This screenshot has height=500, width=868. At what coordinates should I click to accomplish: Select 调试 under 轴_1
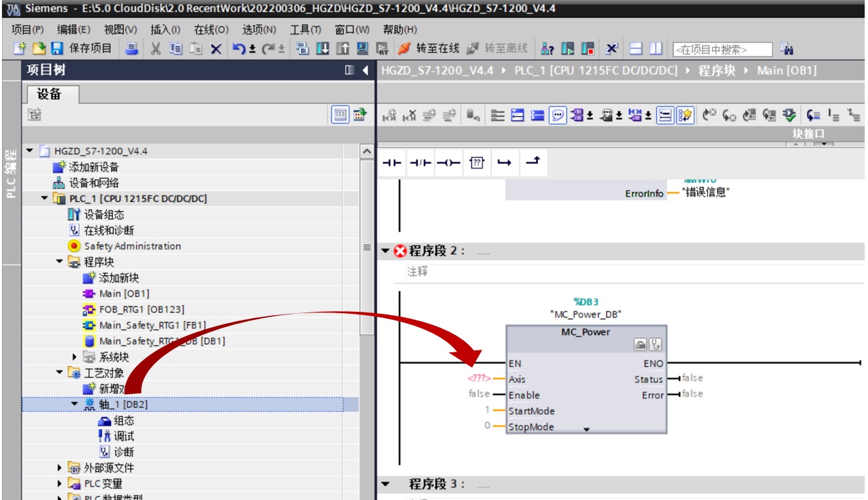click(x=116, y=436)
